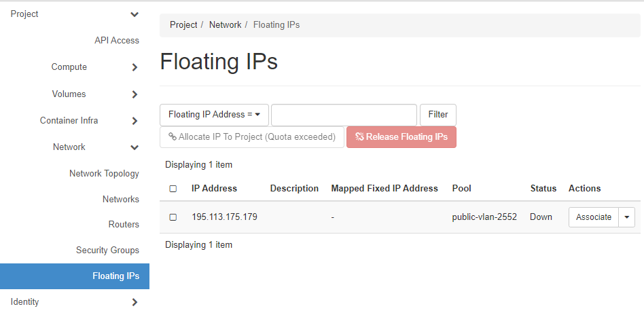644x315 pixels.
Task: Click the Associate button
Action: click(x=593, y=217)
